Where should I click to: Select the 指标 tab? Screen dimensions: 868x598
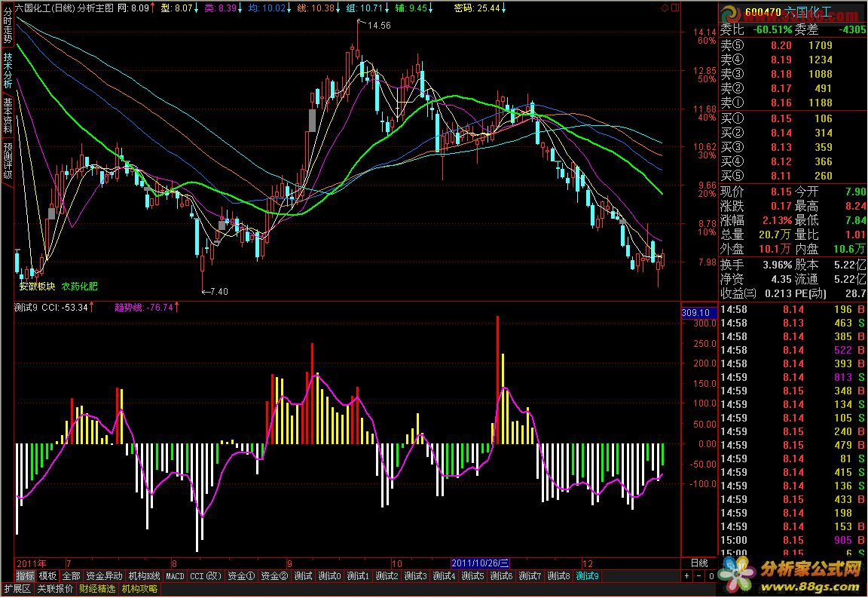pyautogui.click(x=25, y=576)
